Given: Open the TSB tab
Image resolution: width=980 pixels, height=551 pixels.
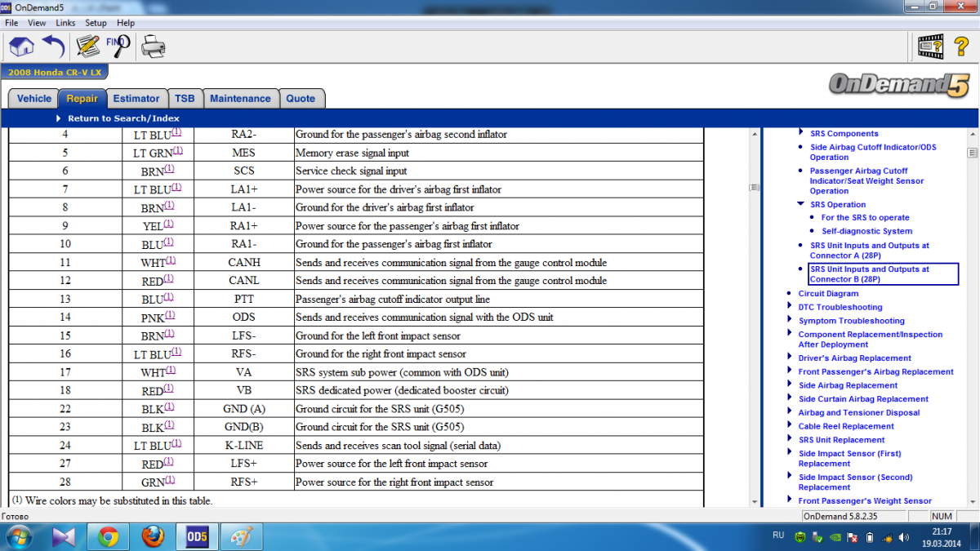Looking at the screenshot, I should click(x=185, y=99).
